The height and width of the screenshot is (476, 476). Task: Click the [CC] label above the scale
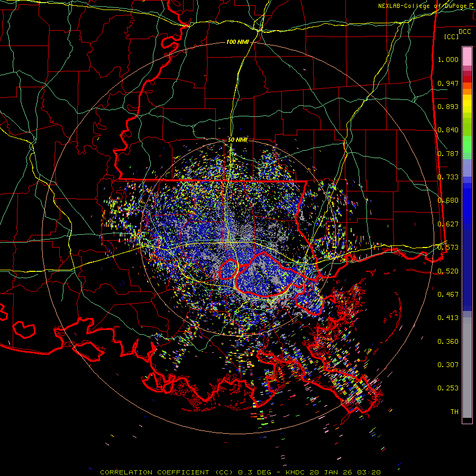452,36
